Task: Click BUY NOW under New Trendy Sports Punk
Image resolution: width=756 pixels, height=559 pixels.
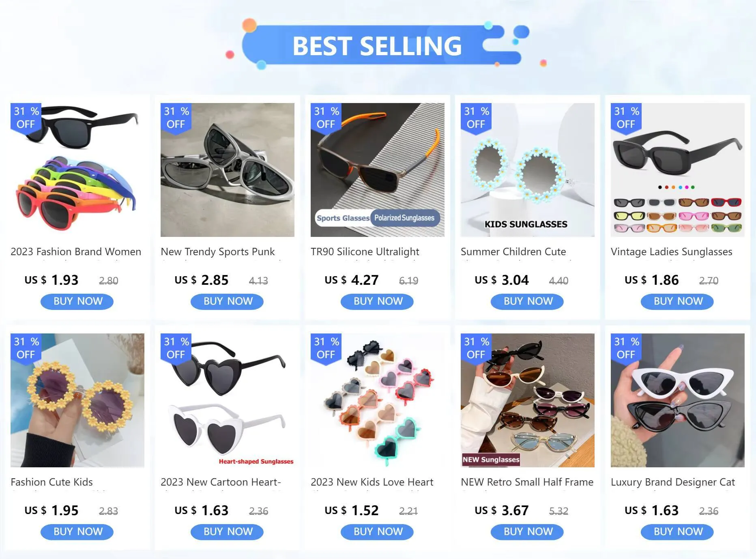Action: tap(227, 301)
